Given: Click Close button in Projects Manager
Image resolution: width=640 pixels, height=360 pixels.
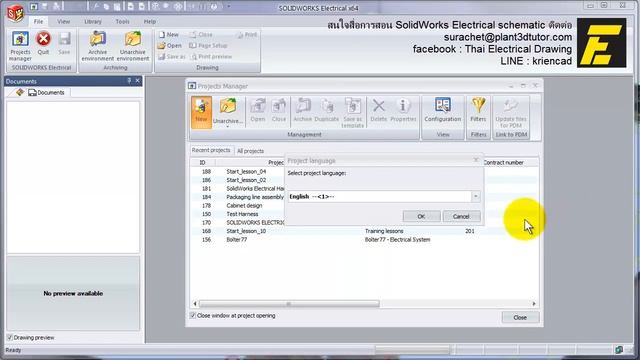Looking at the screenshot, I should pos(520,317).
